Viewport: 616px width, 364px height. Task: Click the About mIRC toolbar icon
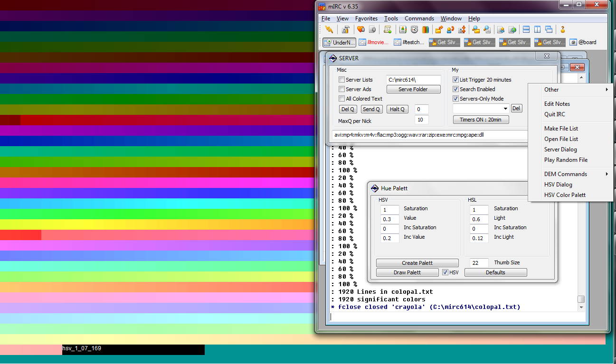563,30
